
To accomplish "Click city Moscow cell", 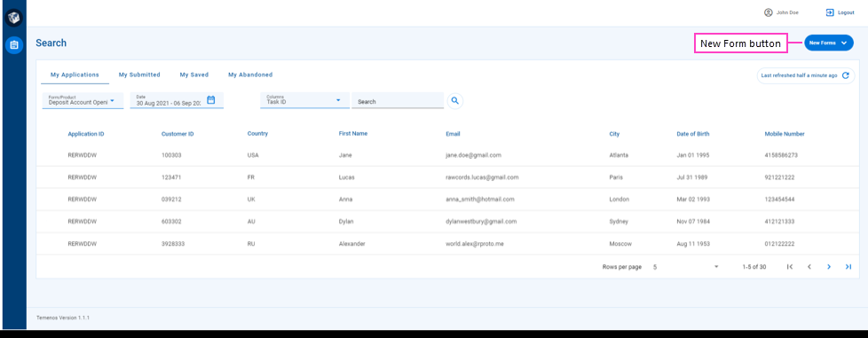I will coord(620,243).
